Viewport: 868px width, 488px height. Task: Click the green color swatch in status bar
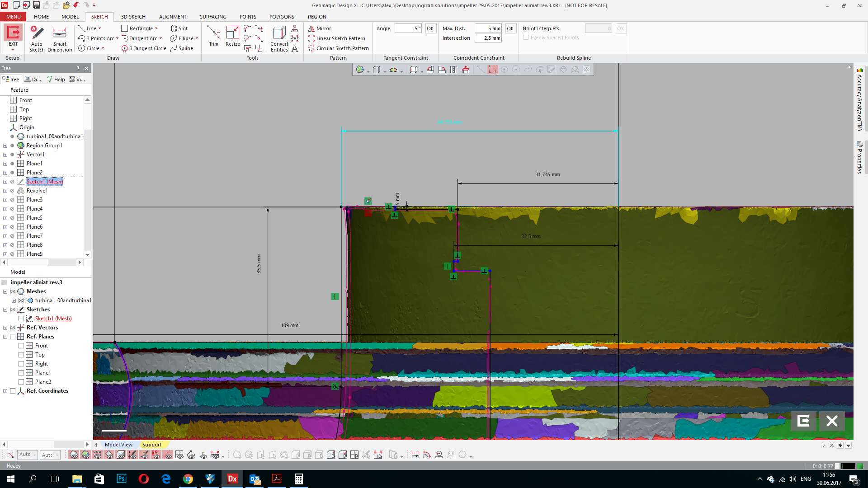click(860, 466)
